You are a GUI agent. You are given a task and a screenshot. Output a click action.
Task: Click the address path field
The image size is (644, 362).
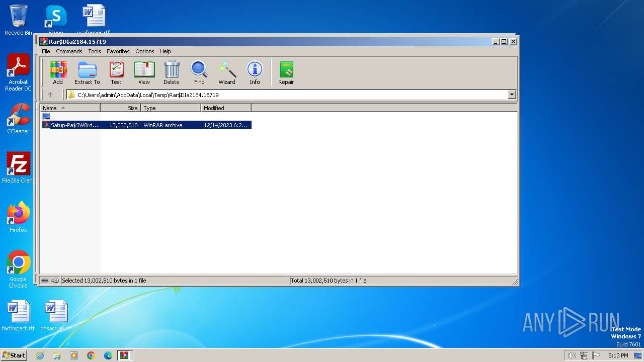pos(287,95)
